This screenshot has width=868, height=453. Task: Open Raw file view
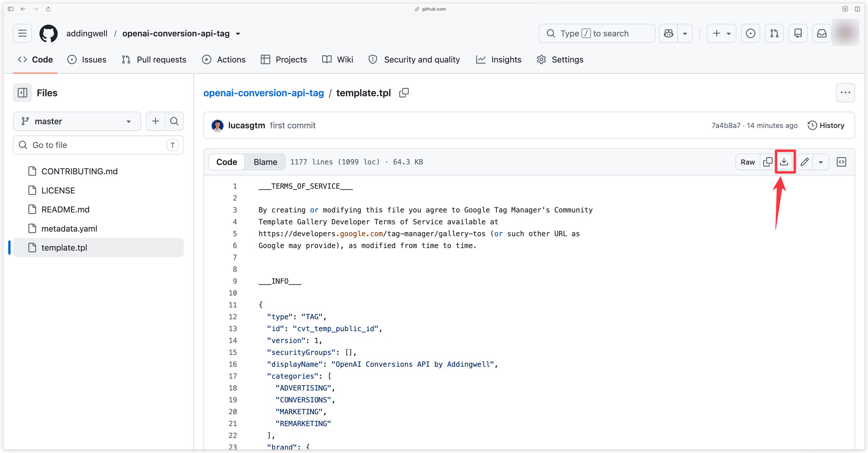coord(748,162)
